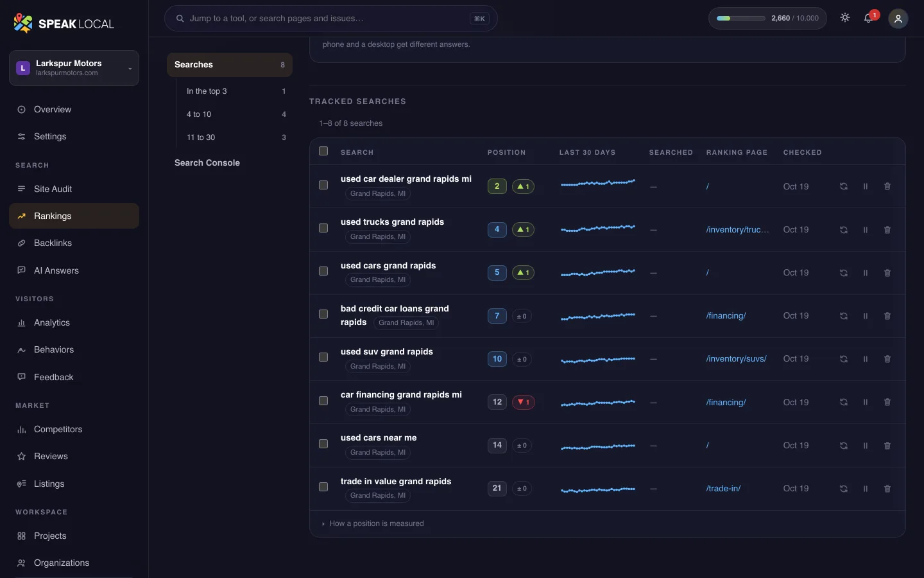Select all searches with the header checkbox

[323, 151]
